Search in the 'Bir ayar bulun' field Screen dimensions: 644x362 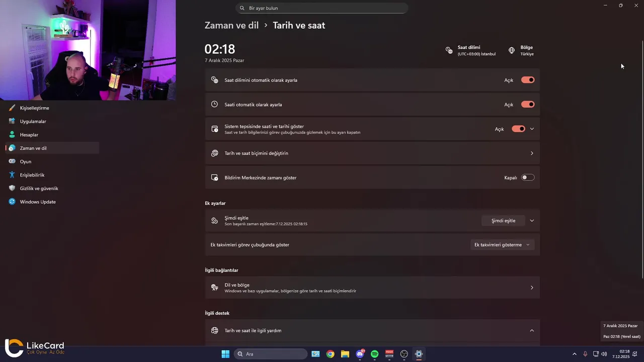coord(321,8)
